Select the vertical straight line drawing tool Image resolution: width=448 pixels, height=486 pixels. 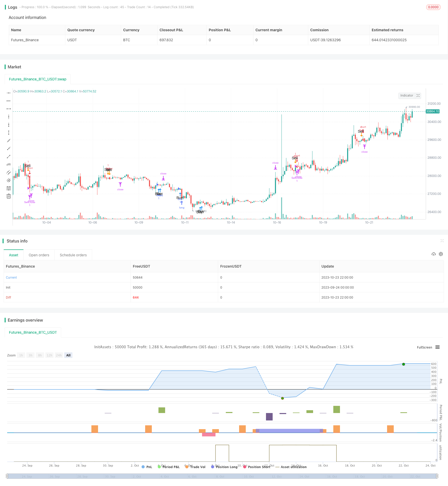[9, 117]
